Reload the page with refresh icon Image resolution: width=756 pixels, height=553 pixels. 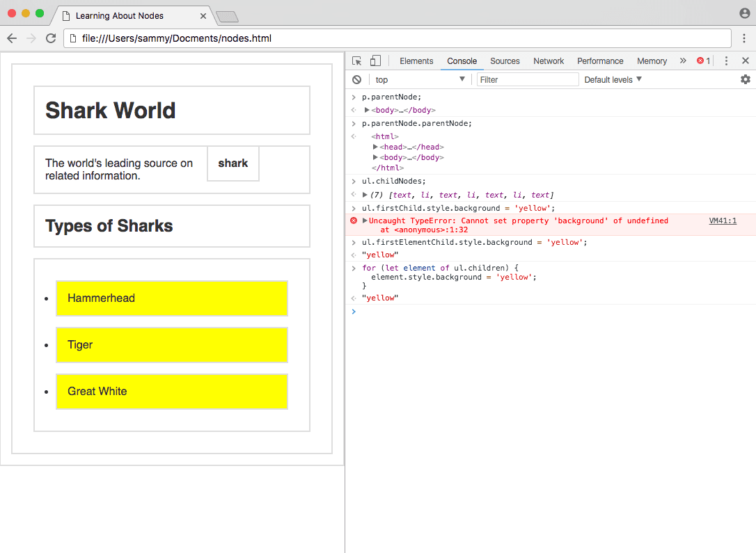click(x=51, y=38)
